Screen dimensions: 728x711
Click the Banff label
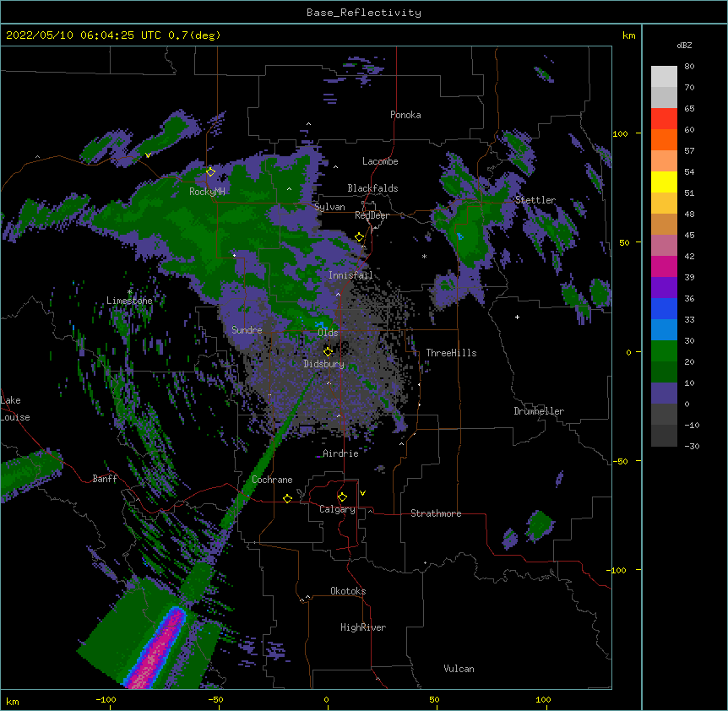pos(105,479)
